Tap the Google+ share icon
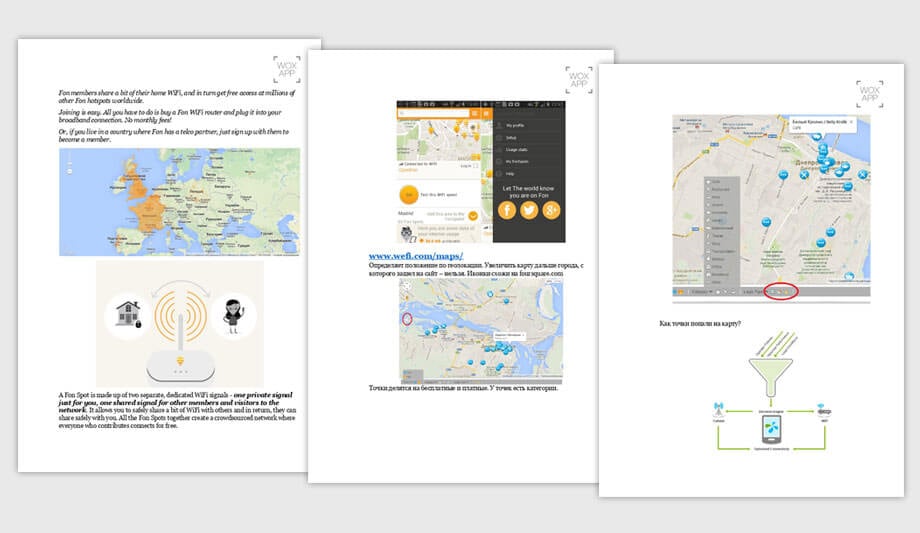Viewport: 920px width, 533px height. coord(551,210)
